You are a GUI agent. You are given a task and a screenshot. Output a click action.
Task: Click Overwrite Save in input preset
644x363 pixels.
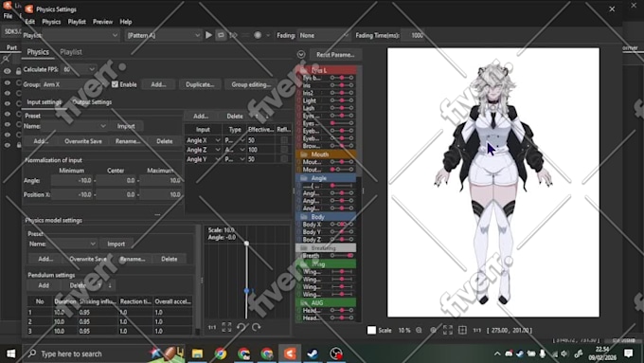point(83,141)
